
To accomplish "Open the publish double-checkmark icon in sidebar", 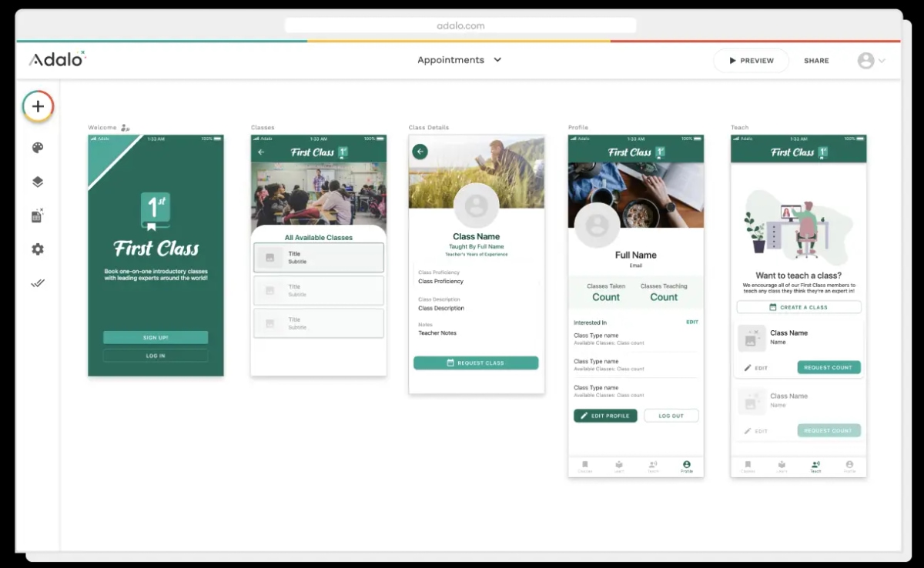I will click(38, 283).
